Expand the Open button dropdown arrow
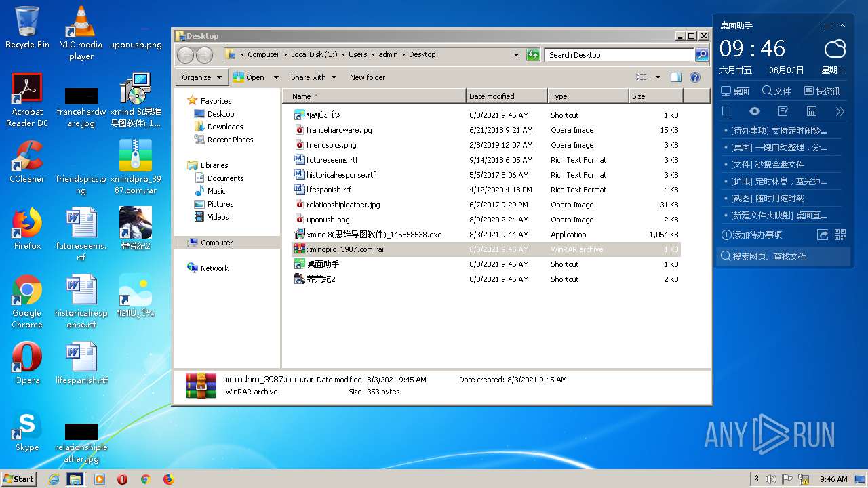The height and width of the screenshot is (488, 868). (x=276, y=77)
